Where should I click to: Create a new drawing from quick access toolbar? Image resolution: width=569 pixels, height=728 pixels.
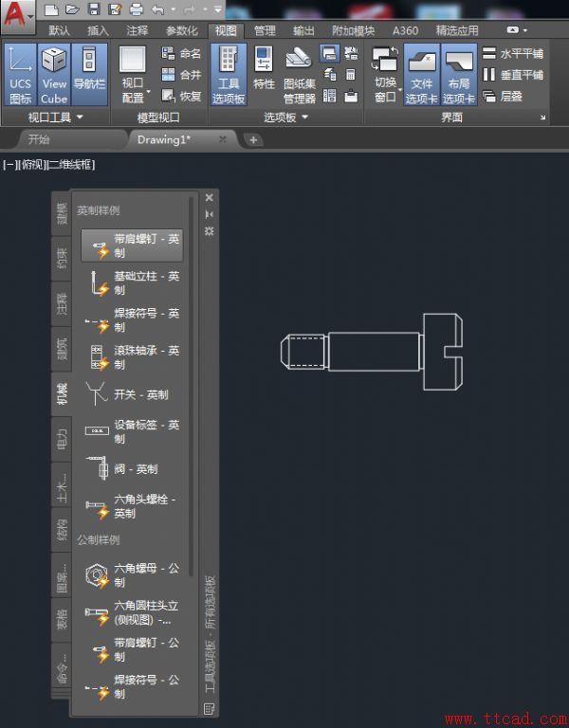pos(51,9)
